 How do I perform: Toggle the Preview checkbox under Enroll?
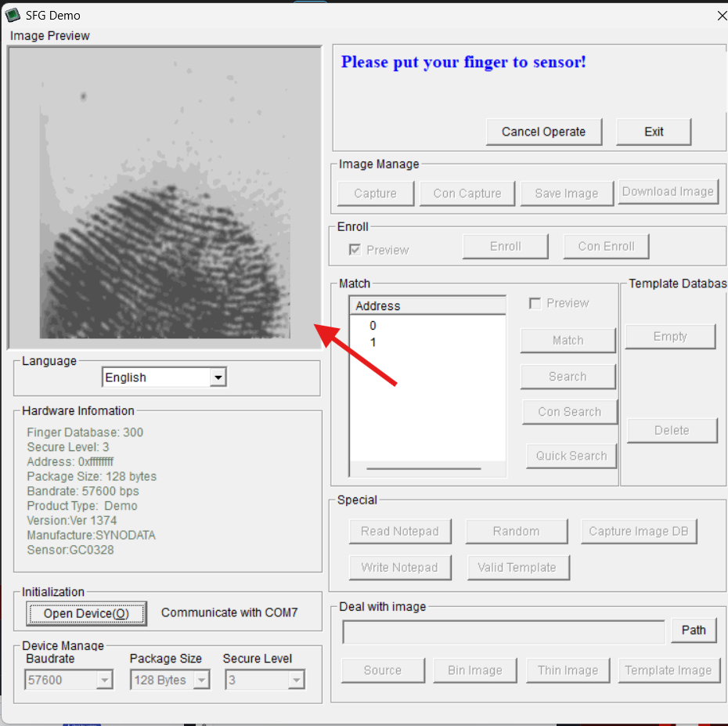pos(355,250)
